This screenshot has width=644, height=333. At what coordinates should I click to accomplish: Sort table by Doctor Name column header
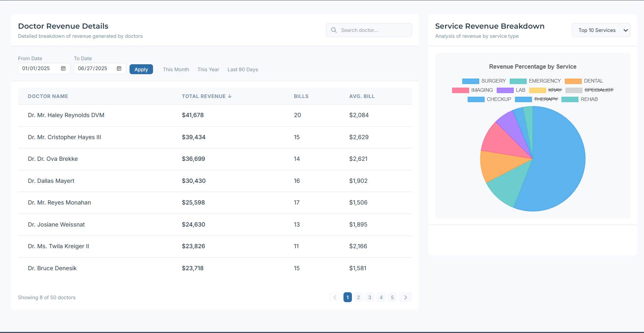point(48,96)
